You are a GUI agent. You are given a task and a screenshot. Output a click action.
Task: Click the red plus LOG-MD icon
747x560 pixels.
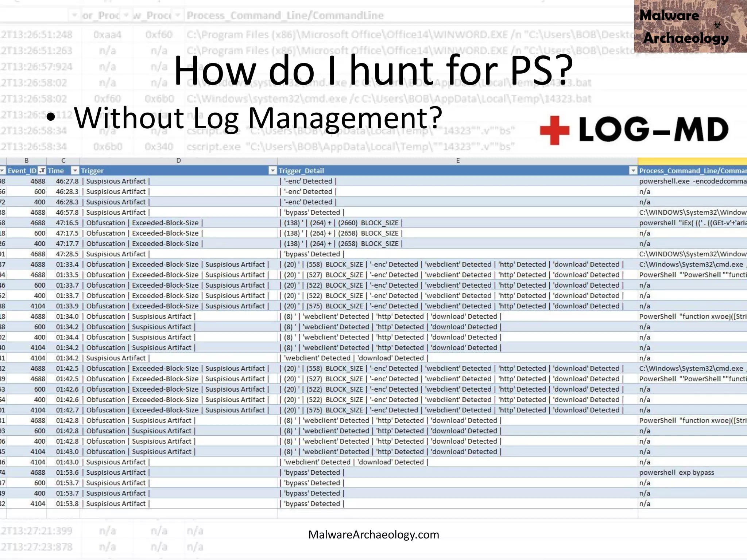click(554, 130)
